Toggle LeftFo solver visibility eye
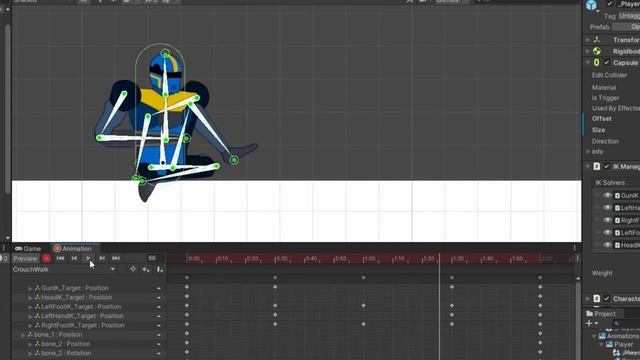640x360 pixels. 607,233
